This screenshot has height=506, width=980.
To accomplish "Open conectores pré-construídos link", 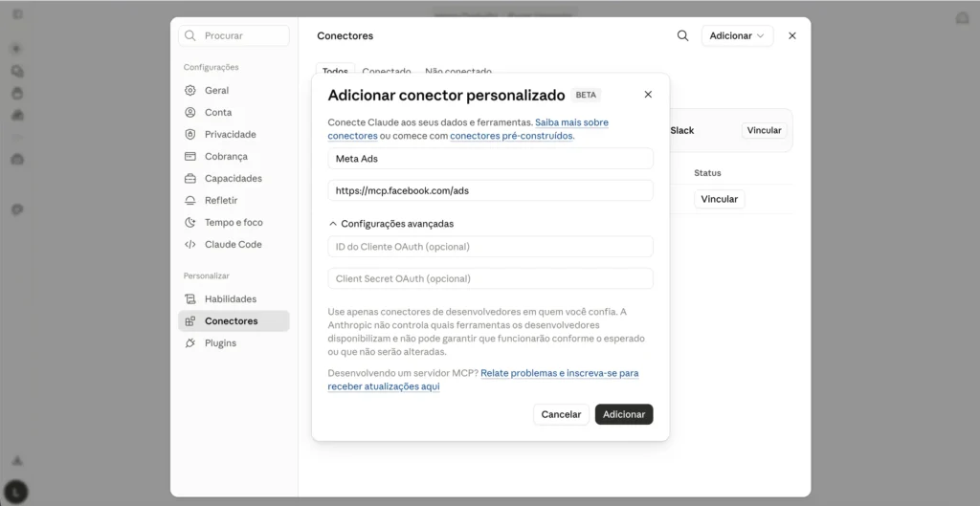I will pos(511,136).
